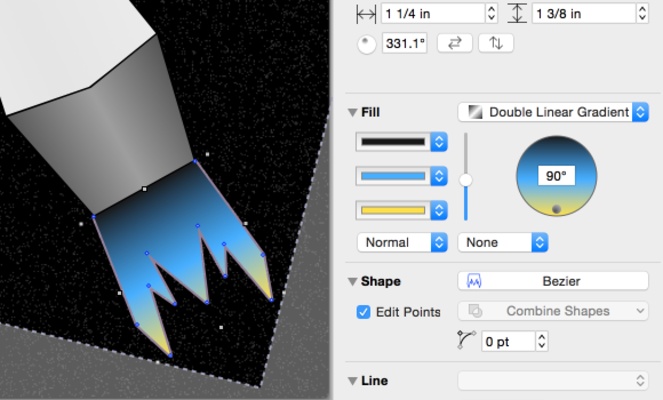Open the Normal blend mode dropdown

point(402,242)
